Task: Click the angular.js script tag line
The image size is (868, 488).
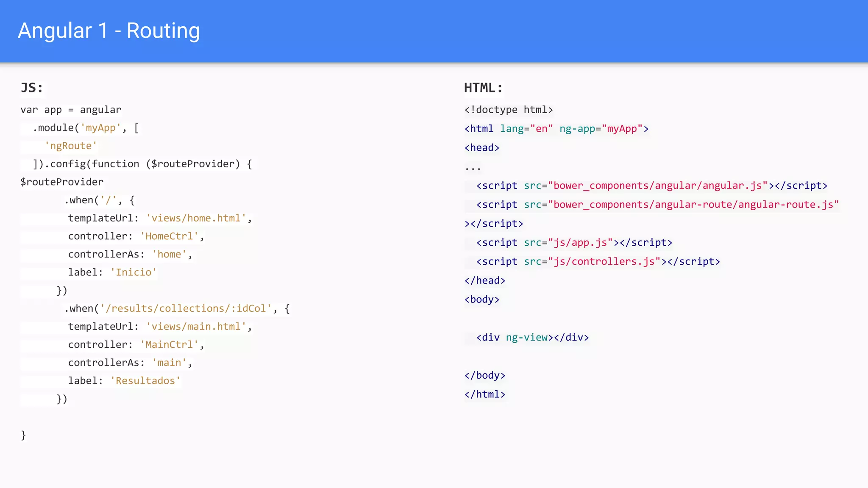Action: click(x=652, y=186)
